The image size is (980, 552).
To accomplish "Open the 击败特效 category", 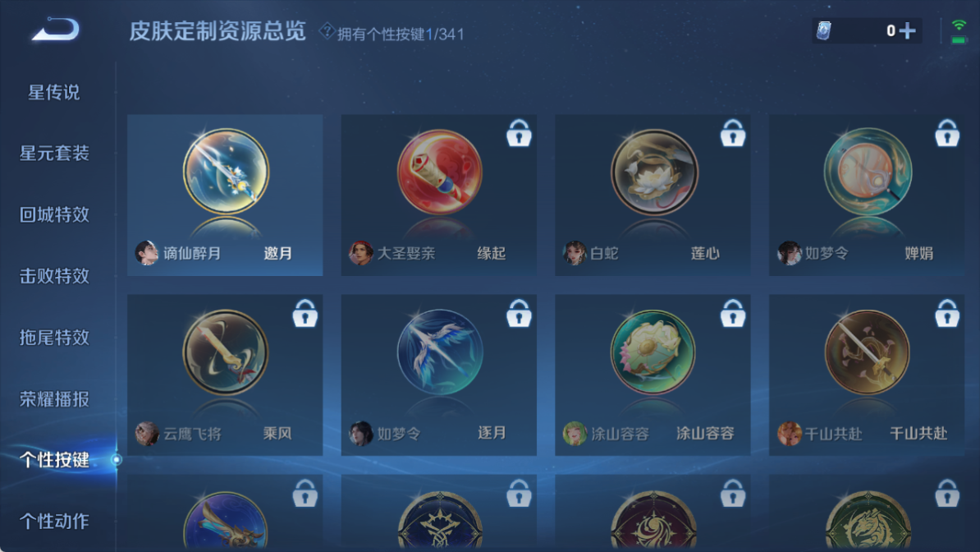I will click(x=53, y=276).
